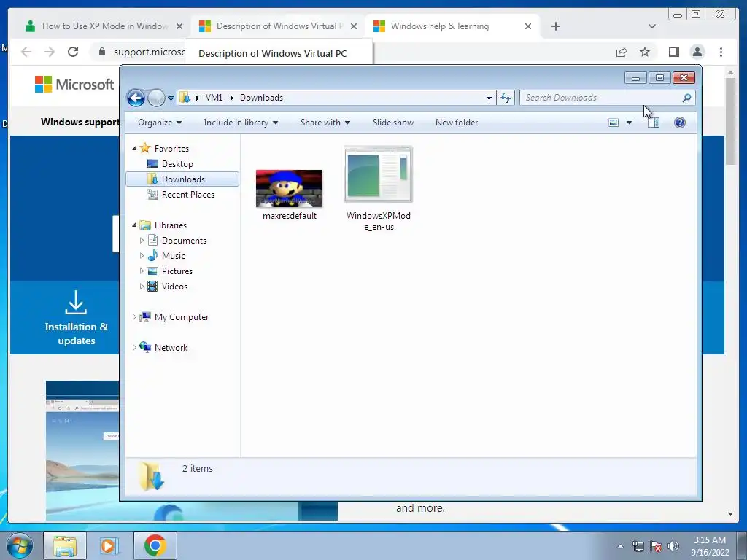Viewport: 747px width, 560px height.
Task: Click Chrome's share page icon
Action: [622, 52]
